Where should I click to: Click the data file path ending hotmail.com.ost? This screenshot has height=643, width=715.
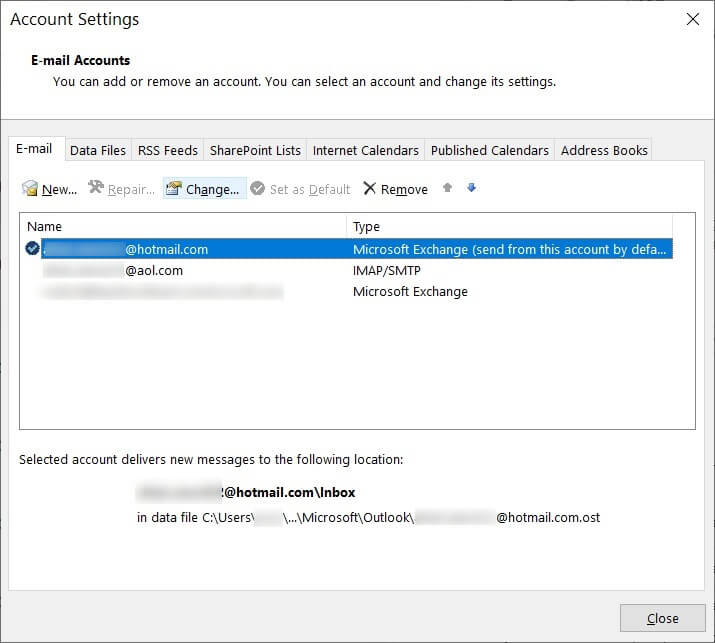coord(368,518)
